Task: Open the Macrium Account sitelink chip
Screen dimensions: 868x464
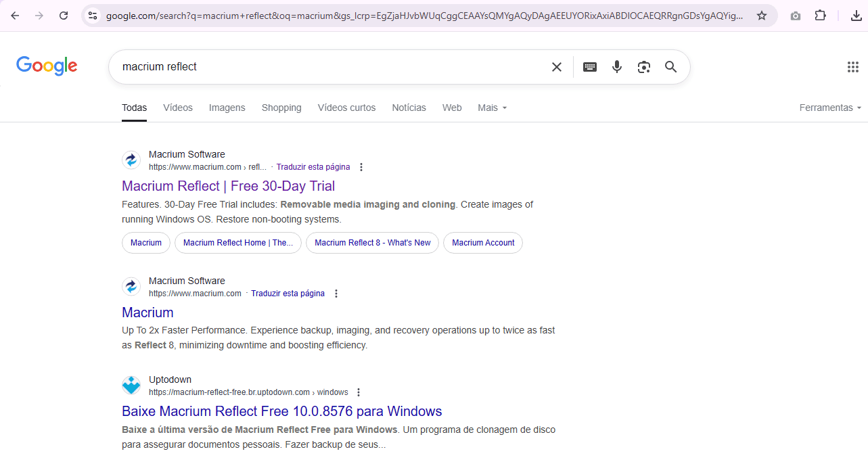Action: coord(483,243)
